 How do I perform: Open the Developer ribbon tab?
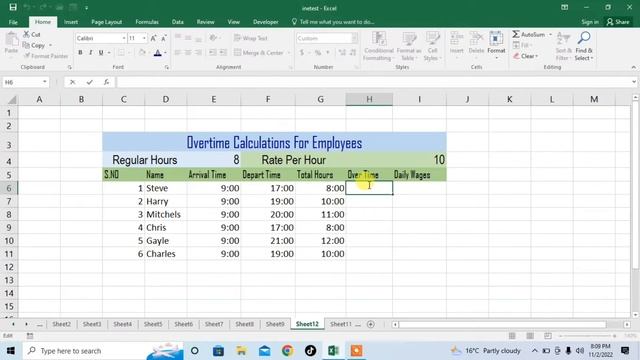(265, 22)
